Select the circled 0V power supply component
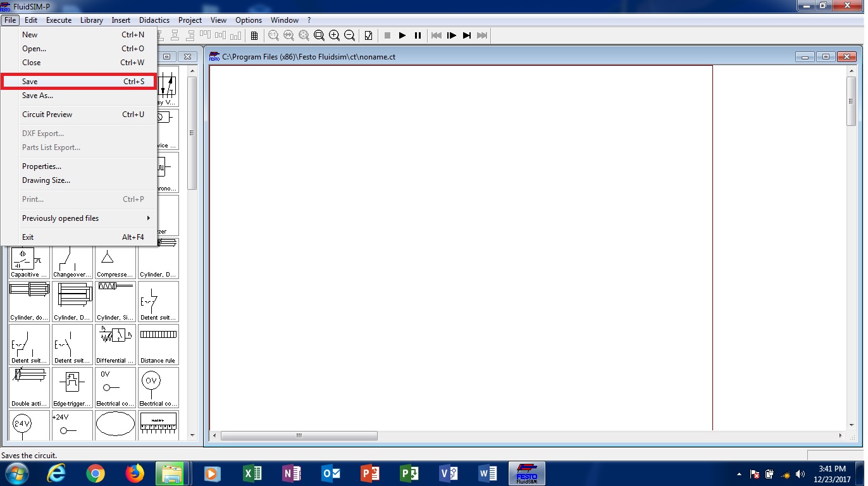Image resolution: width=868 pixels, height=486 pixels. 158,388
